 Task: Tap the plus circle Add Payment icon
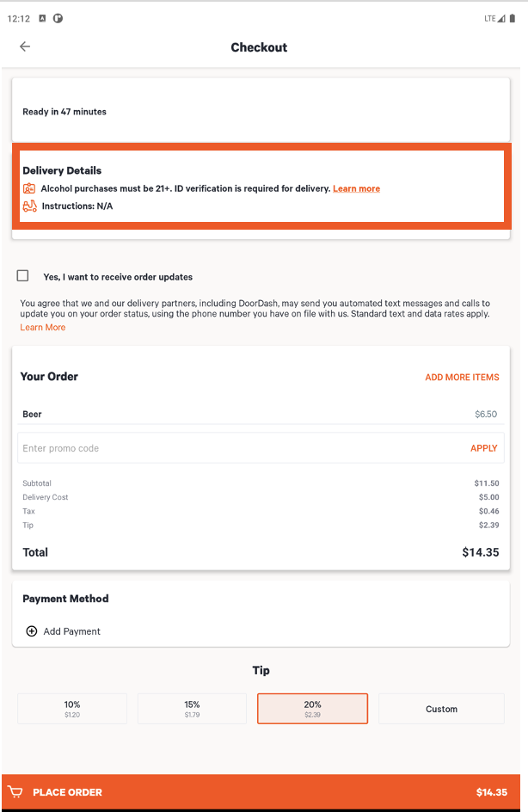[x=32, y=631]
